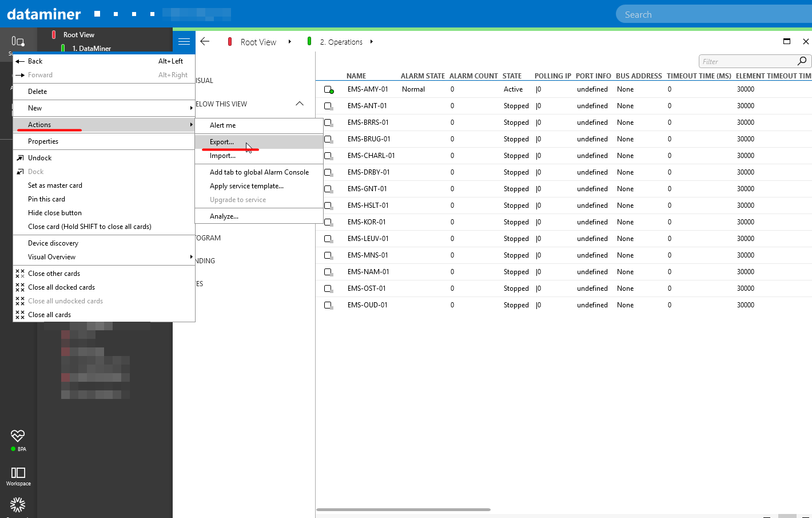Screen dimensions: 812x518
Task: Click Close other cards icon entry
Action: (x=21, y=274)
